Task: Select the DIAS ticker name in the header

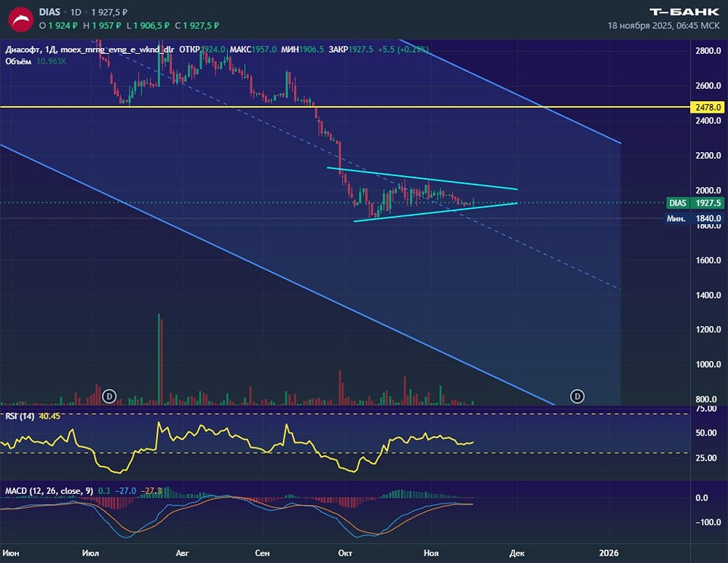Action: [50, 12]
